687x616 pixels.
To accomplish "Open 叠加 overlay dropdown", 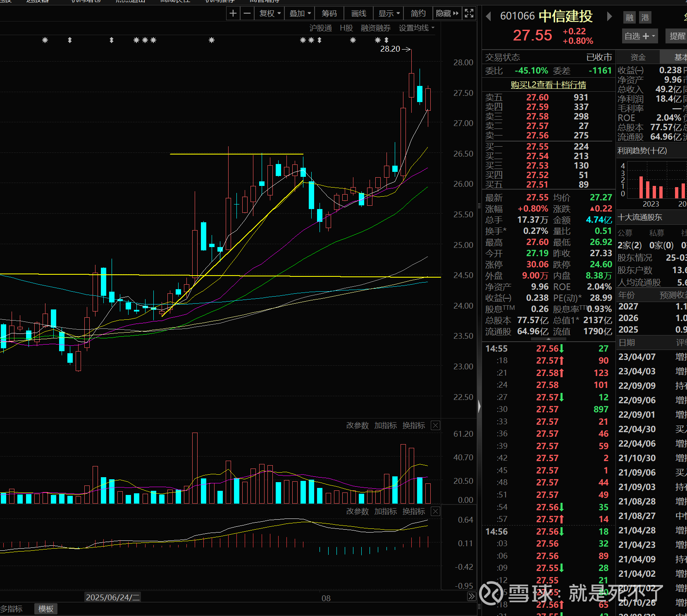I will [x=300, y=14].
